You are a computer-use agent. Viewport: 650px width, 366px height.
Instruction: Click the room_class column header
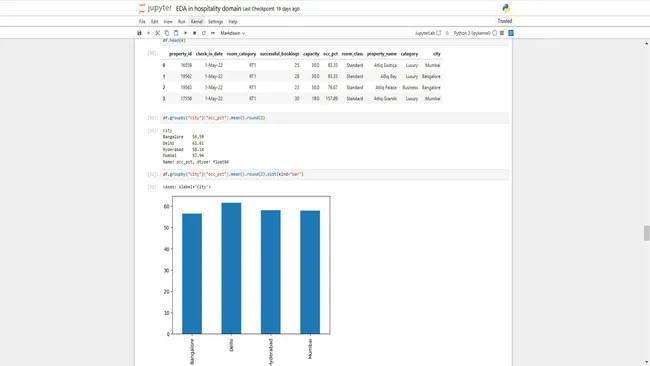pos(352,54)
